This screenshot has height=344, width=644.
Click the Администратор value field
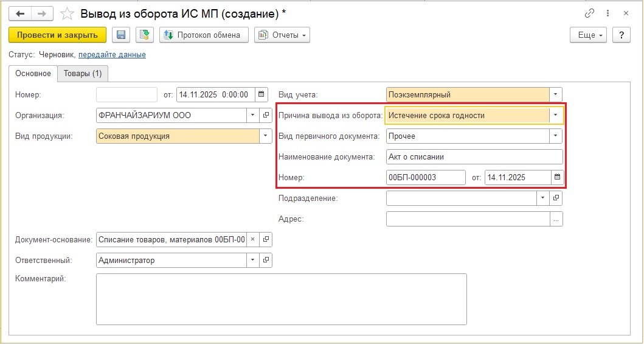(x=171, y=260)
